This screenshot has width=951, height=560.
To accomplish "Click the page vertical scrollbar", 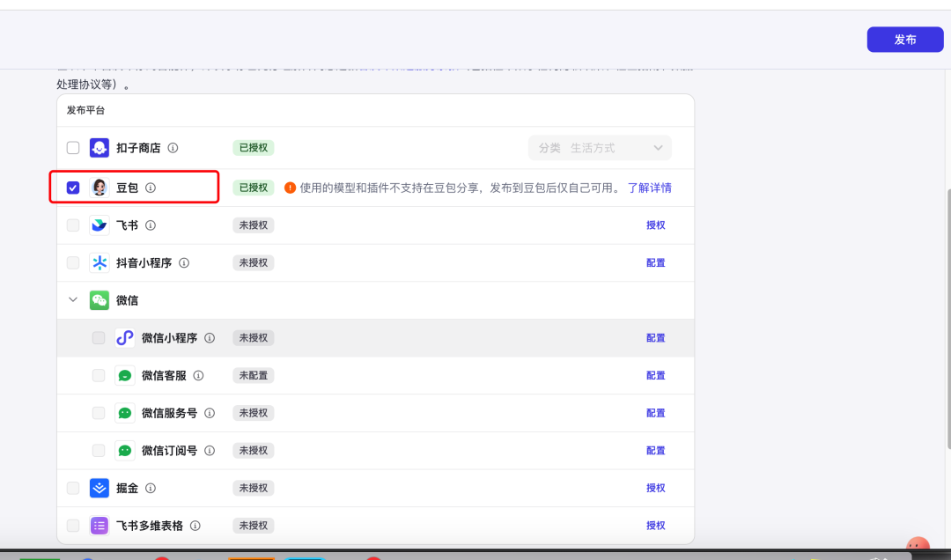I will tap(948, 319).
